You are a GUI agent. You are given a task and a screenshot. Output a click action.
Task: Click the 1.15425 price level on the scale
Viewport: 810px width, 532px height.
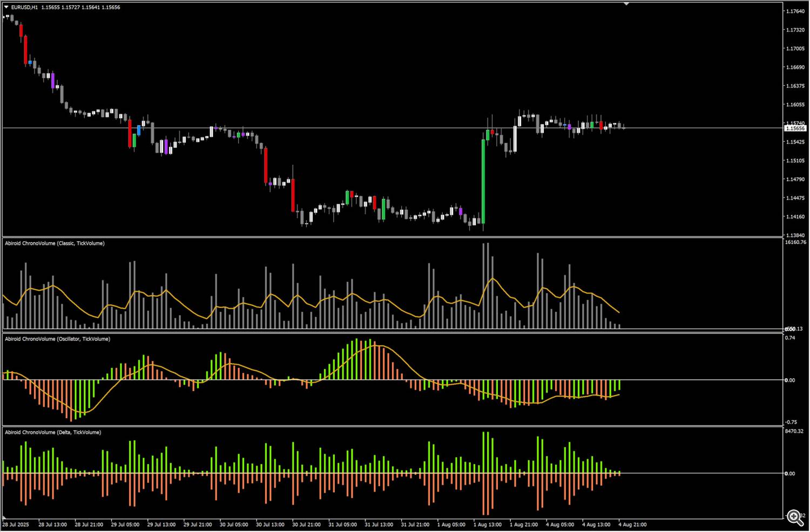[795, 142]
